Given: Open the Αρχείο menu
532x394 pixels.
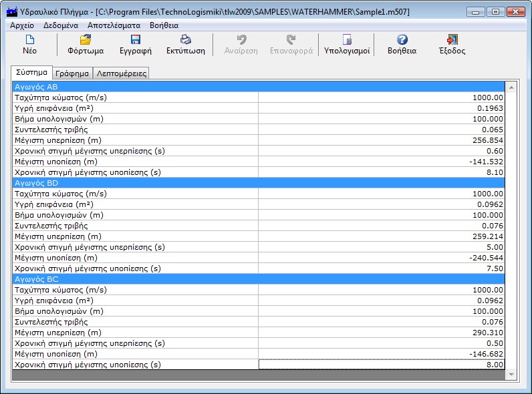Looking at the screenshot, I should click(23, 25).
